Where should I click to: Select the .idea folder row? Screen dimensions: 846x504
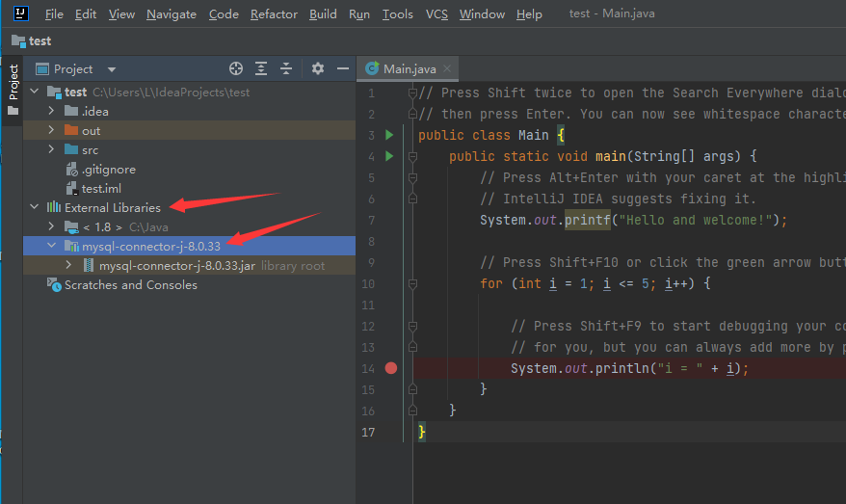point(190,111)
